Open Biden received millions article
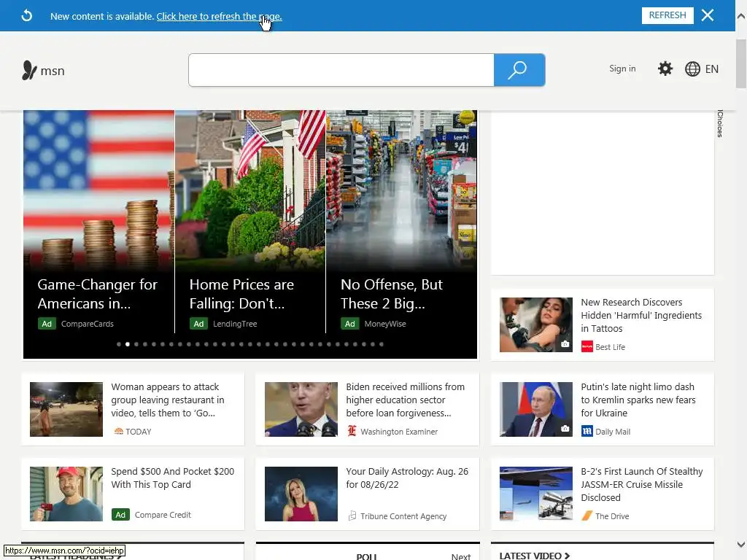This screenshot has height=560, width=747. pos(405,400)
